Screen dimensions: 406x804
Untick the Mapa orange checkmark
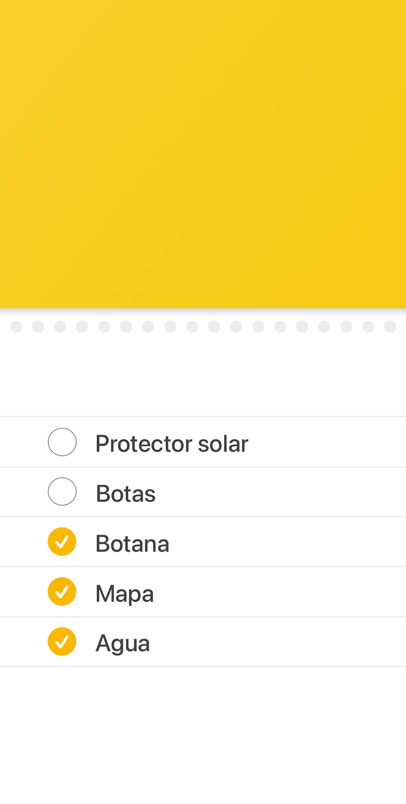click(62, 592)
